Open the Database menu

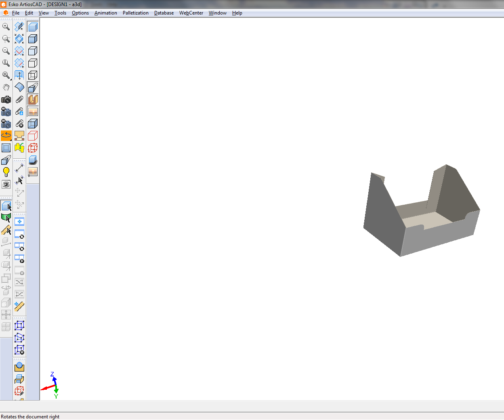pyautogui.click(x=164, y=13)
